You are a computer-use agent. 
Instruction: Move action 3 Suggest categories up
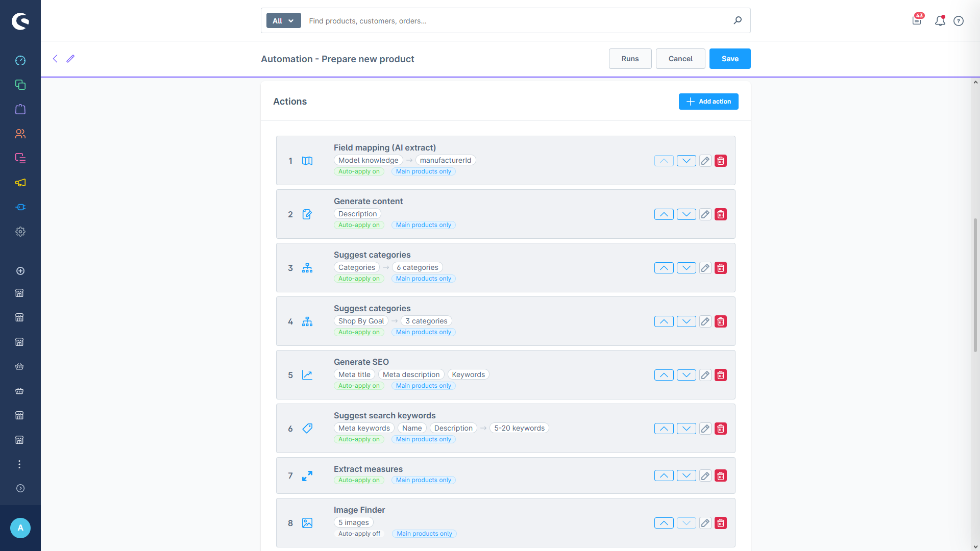(664, 268)
